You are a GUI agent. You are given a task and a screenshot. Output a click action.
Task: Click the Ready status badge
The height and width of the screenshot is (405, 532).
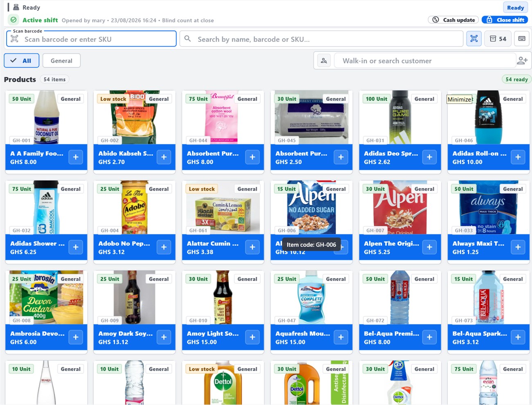[515, 7]
